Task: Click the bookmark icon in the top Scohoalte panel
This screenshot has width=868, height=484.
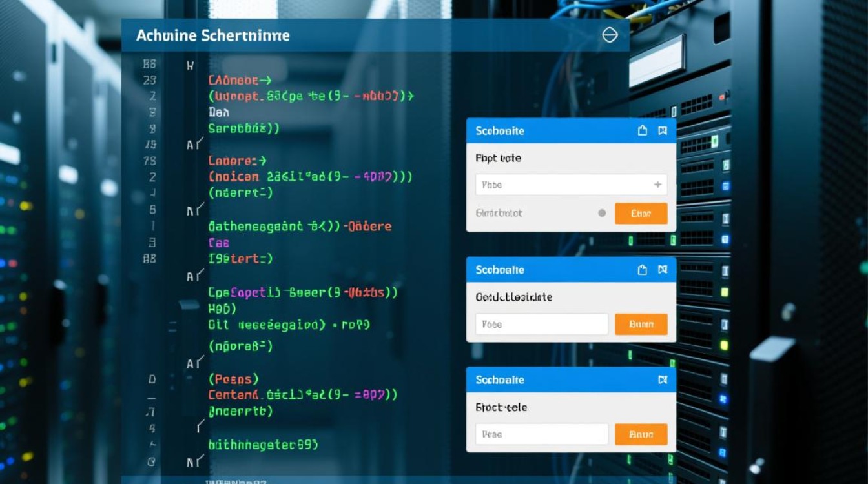Action: [x=662, y=131]
